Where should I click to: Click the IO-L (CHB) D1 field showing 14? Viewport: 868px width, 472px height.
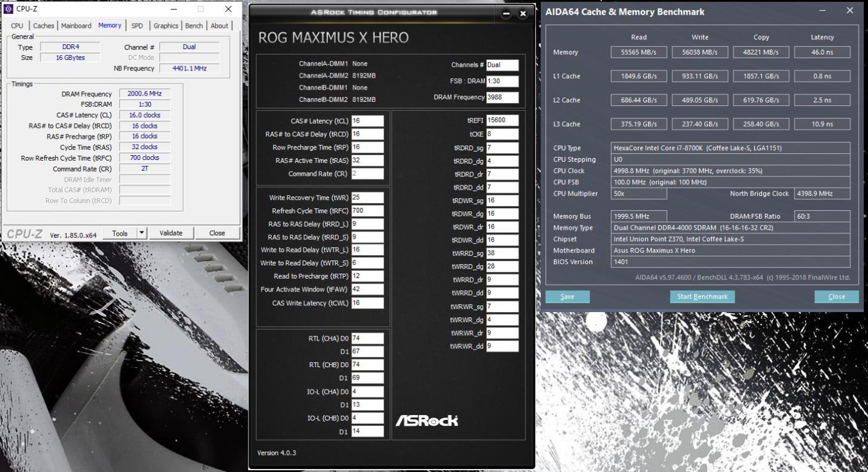pyautogui.click(x=367, y=431)
